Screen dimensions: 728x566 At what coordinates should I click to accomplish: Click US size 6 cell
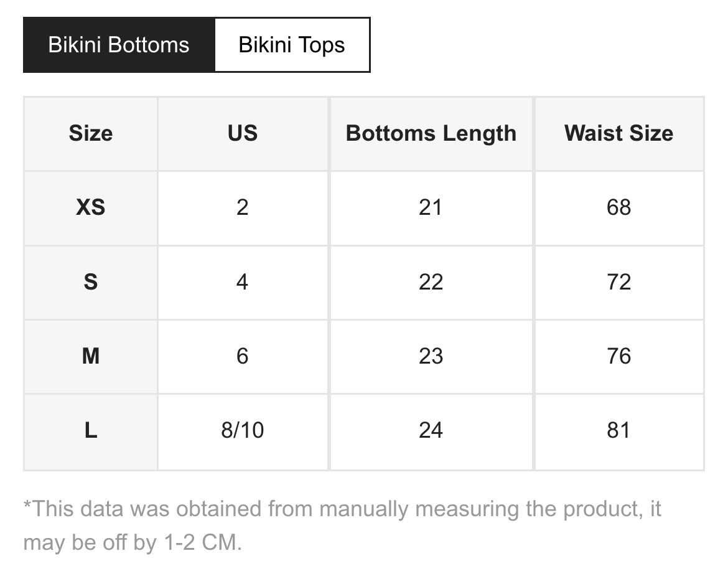243,356
